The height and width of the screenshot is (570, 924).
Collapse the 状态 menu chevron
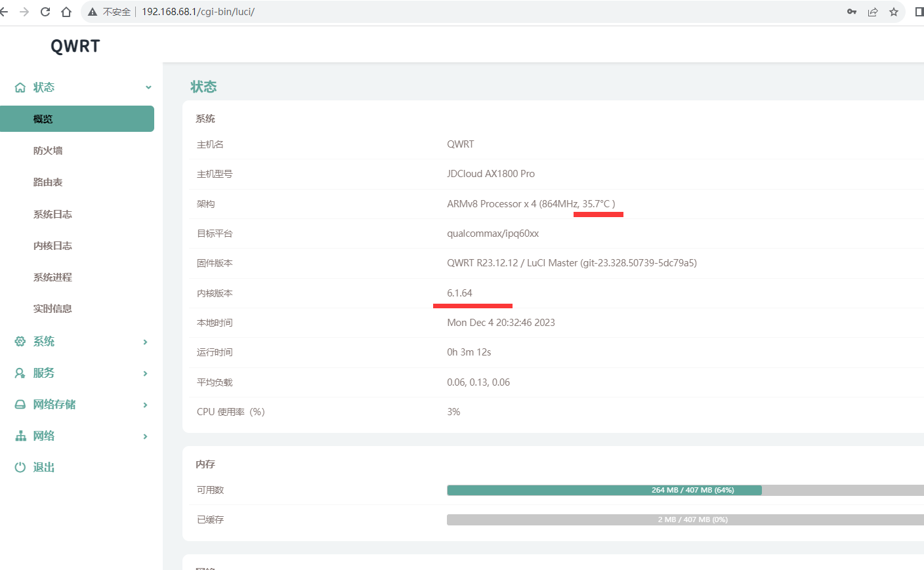point(148,87)
